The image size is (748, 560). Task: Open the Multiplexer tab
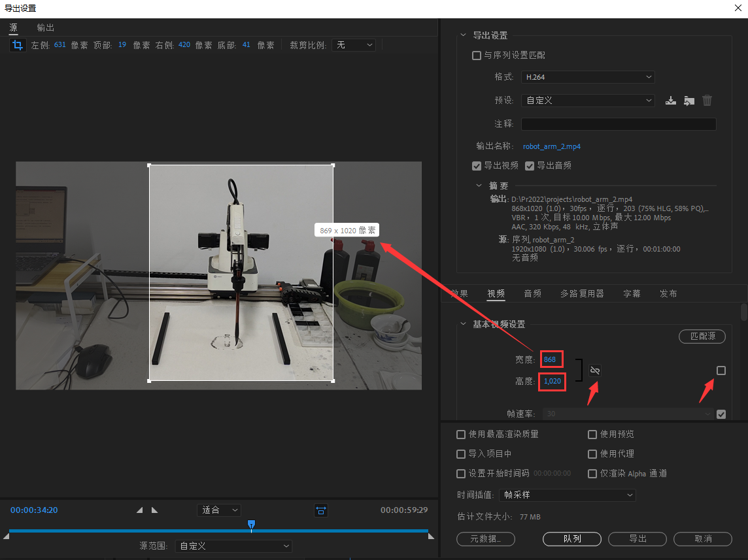click(582, 293)
